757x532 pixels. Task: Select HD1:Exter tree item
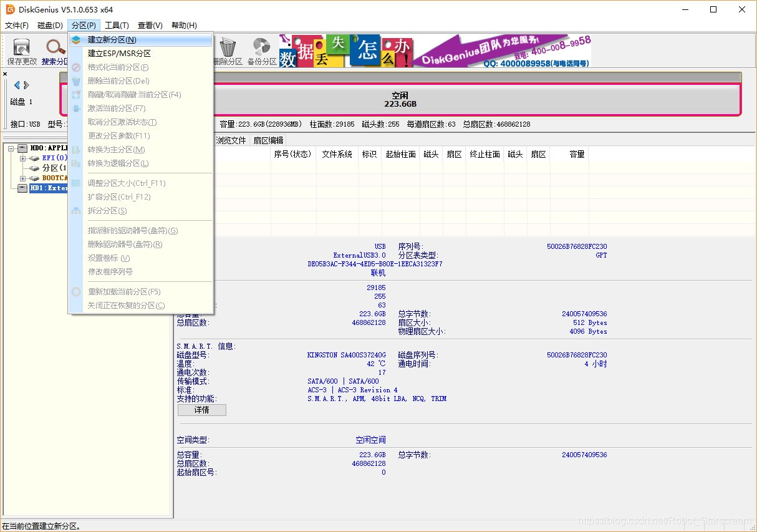pyautogui.click(x=49, y=188)
